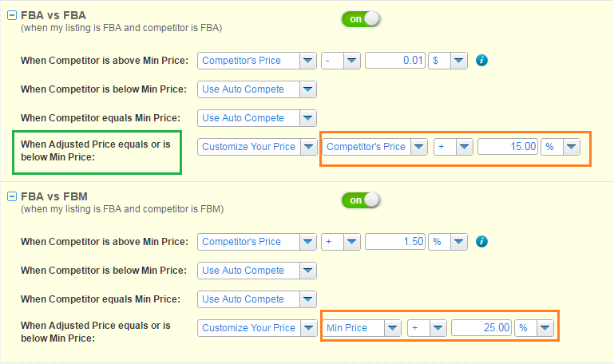Open the Min Price dropdown in FBA vs FBM
The image size is (614, 364).
point(392,328)
